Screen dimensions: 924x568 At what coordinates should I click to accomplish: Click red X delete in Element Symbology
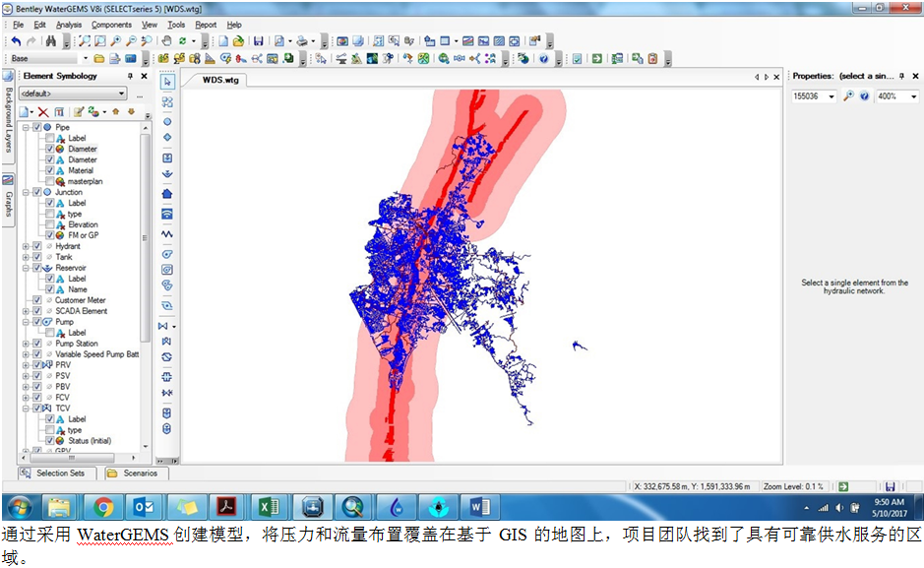click(43, 112)
